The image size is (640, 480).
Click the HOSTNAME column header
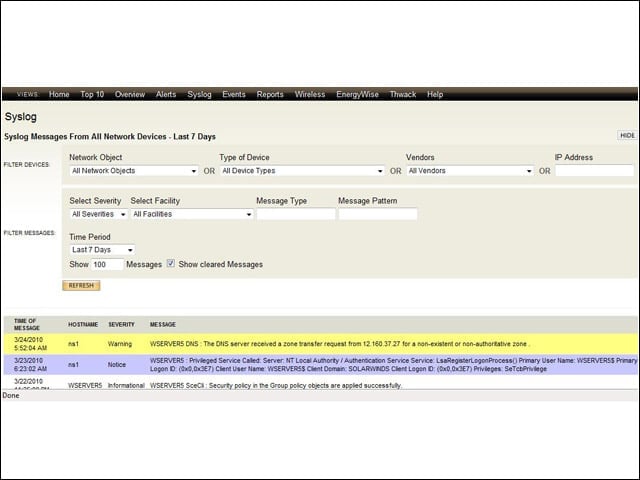83,324
